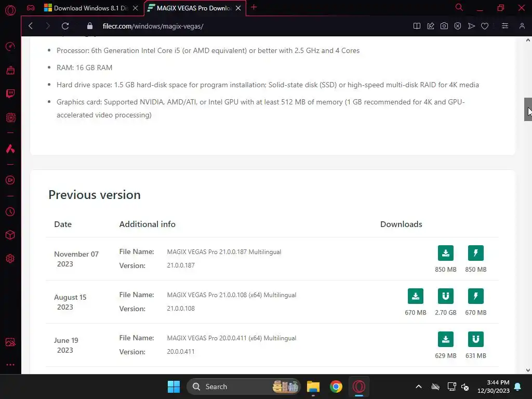Open clock showing 3:44 PM 12/30/2023

(x=494, y=387)
